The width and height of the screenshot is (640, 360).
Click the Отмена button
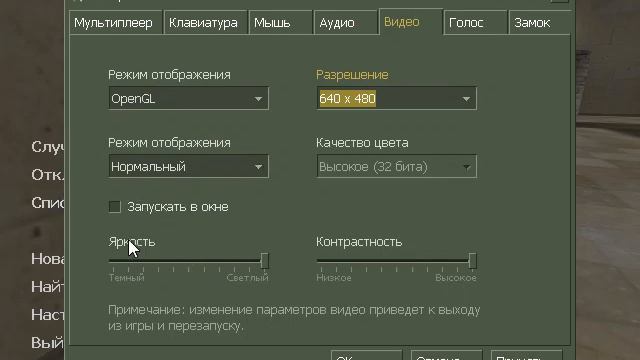[x=447, y=355]
